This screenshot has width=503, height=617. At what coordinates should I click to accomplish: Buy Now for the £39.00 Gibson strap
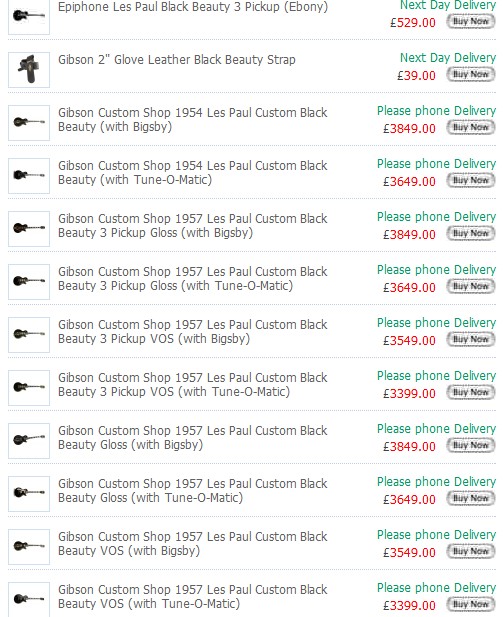coord(471,74)
